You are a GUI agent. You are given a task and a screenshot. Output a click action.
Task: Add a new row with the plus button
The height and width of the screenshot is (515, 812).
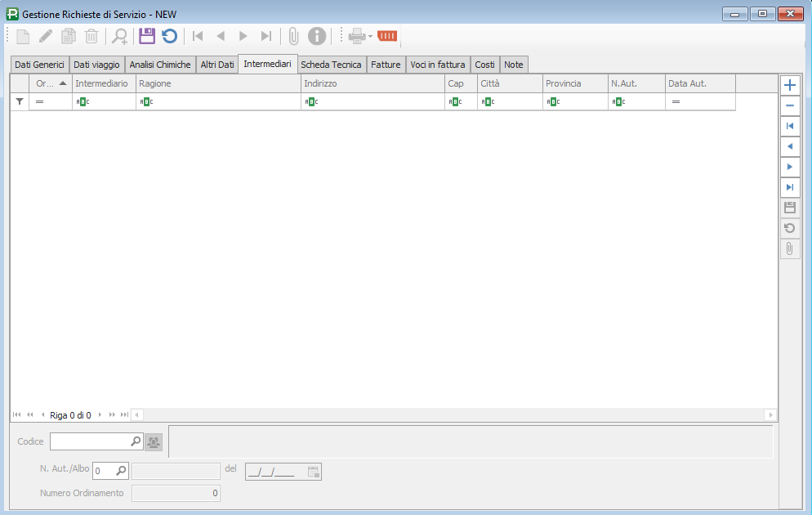point(789,85)
